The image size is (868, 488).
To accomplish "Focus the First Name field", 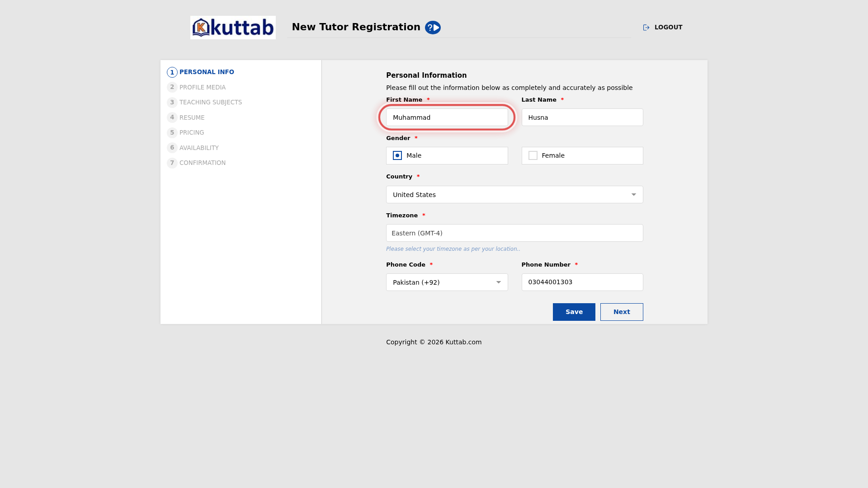I will pos(447,117).
